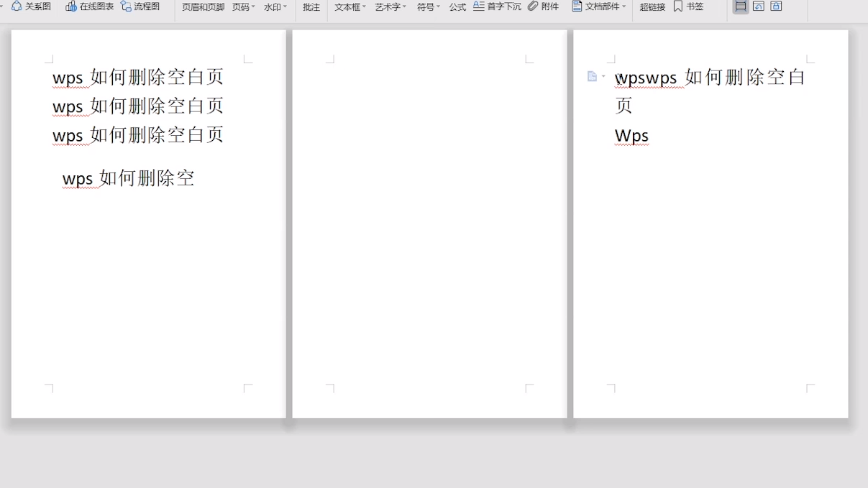868x488 pixels.
Task: Click the 公式 formula button
Action: [457, 7]
